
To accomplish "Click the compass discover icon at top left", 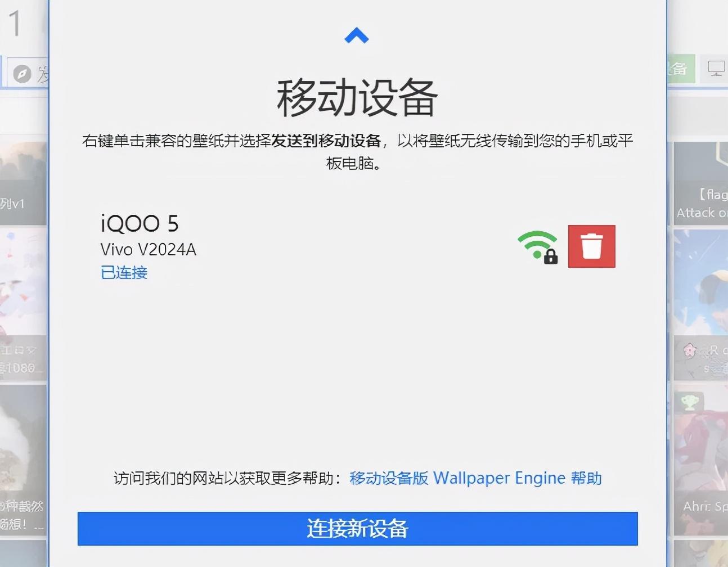I will click(22, 74).
